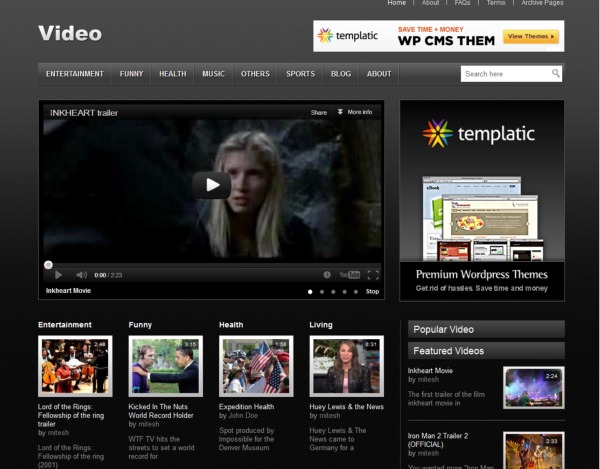Click the Health category heading
This screenshot has width=600, height=469.
coord(231,325)
